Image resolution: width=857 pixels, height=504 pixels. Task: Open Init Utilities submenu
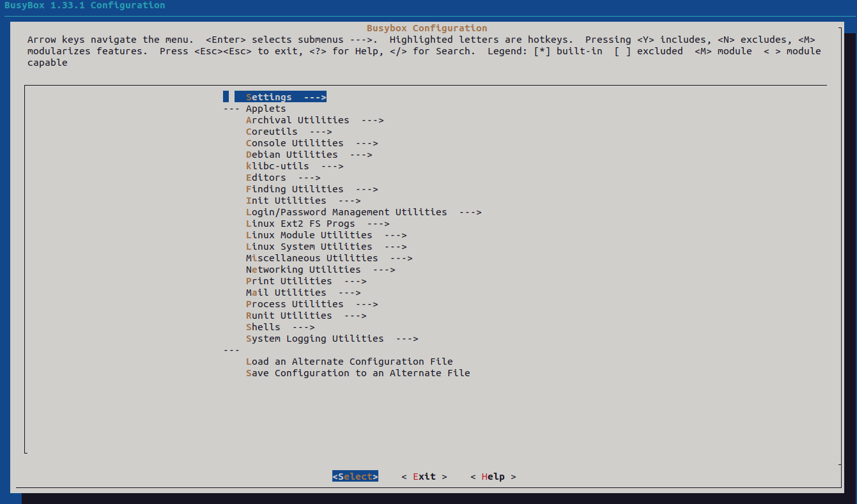[x=303, y=201]
